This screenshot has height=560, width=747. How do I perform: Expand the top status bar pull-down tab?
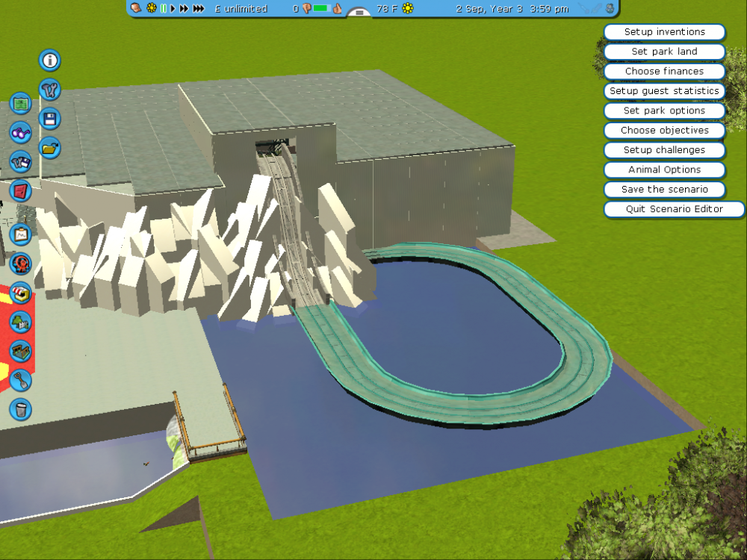[x=359, y=13]
